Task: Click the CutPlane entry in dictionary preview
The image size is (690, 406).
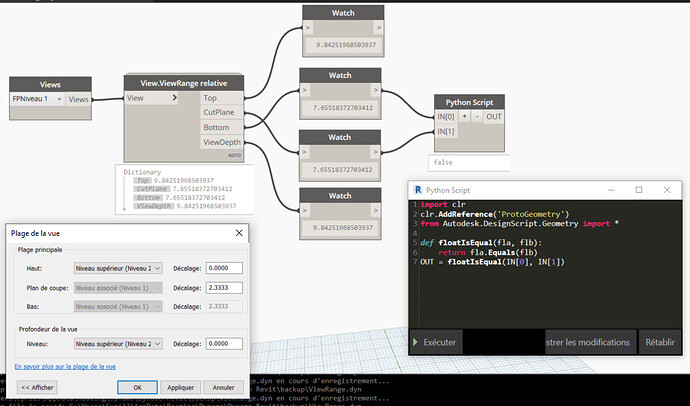Action: click(184, 189)
